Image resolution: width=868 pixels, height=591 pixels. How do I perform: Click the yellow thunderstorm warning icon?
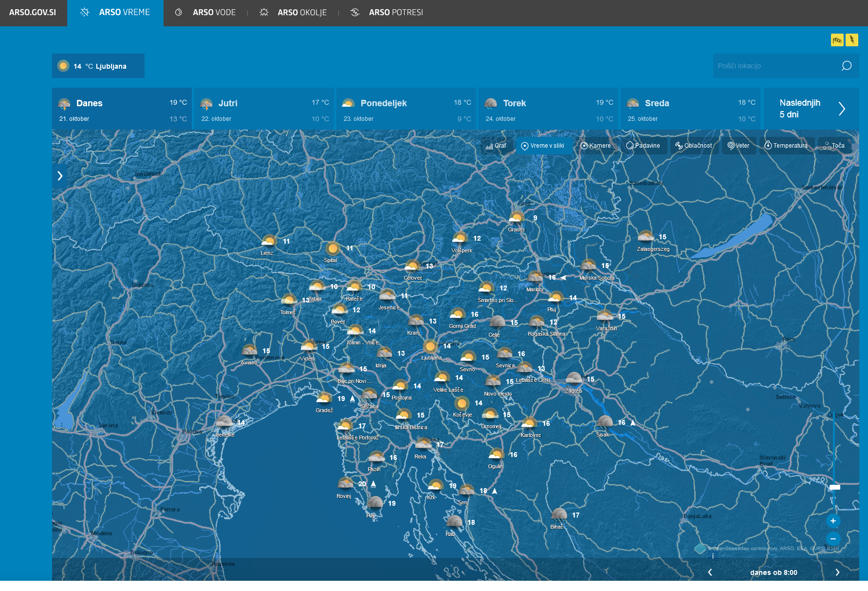(852, 40)
